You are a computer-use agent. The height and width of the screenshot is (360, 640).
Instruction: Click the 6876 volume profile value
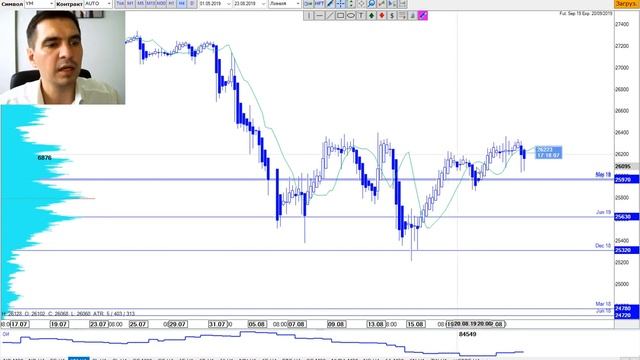44,158
